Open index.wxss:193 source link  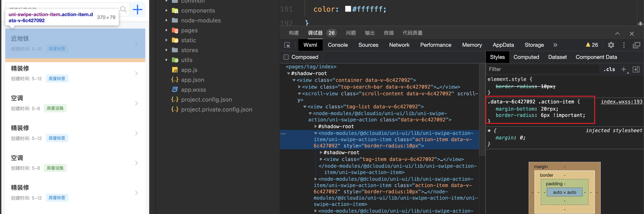coord(621,102)
